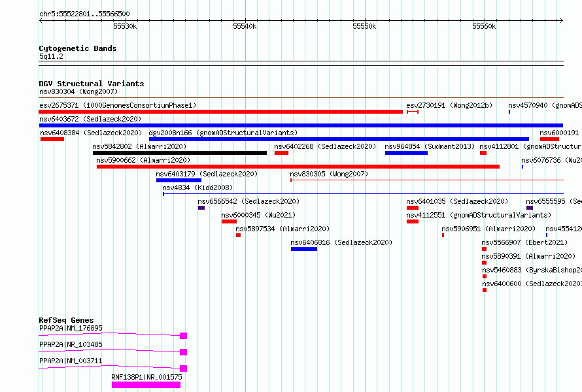Click the PPAP2A NR_103485 magenta exon

tap(183, 352)
